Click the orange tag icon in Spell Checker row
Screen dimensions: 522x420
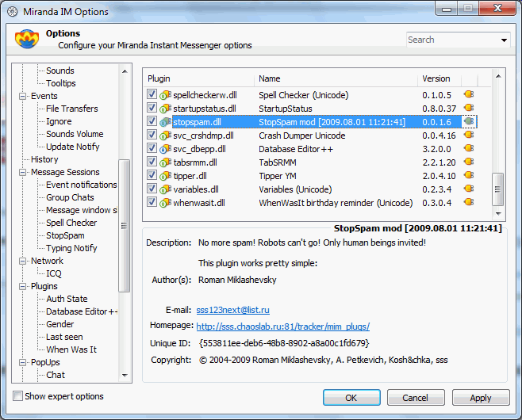(469, 94)
